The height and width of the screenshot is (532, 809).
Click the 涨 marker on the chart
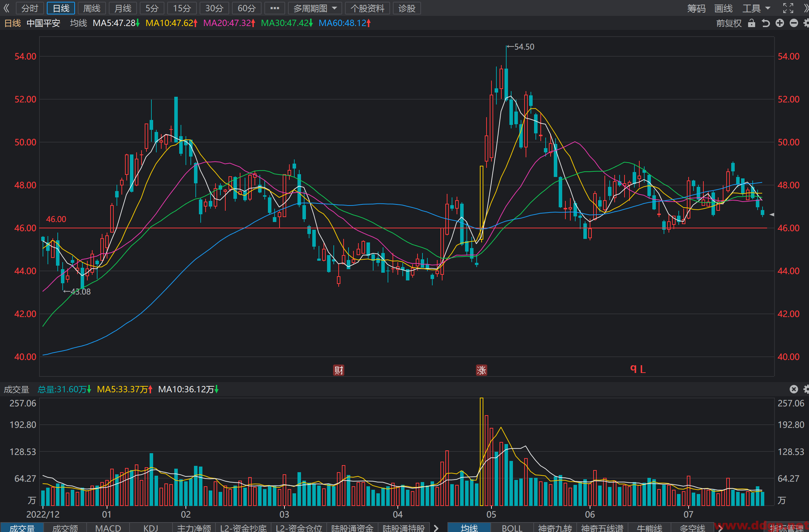482,370
